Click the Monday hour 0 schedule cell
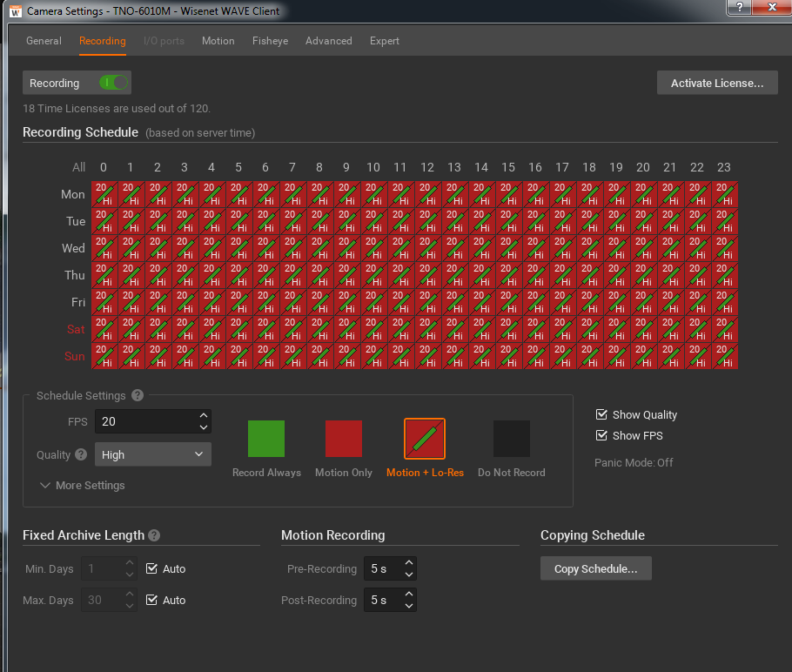792x672 pixels. coord(104,194)
